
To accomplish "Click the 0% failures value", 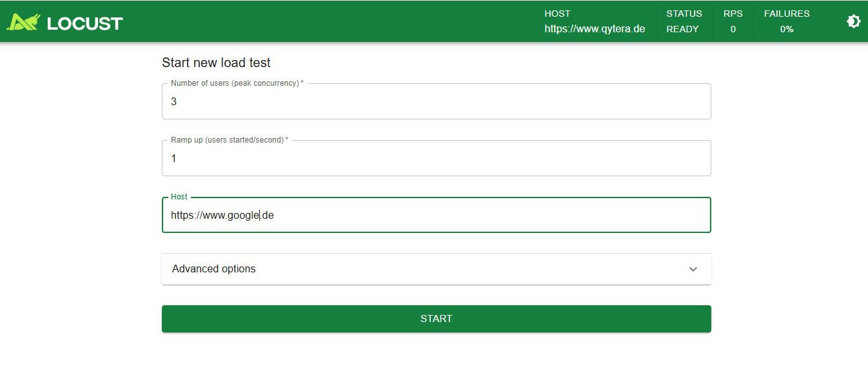I will point(787,29).
